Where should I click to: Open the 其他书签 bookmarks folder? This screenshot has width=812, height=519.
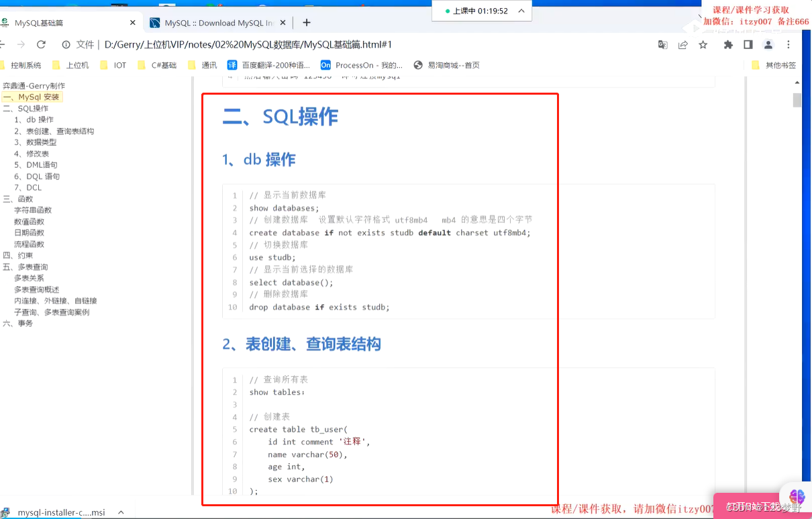[778, 65]
